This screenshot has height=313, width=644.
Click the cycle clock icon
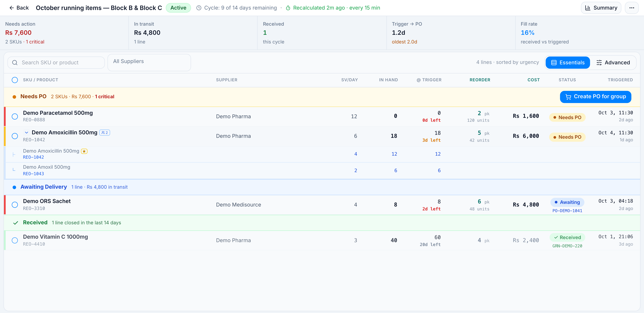coord(199,8)
